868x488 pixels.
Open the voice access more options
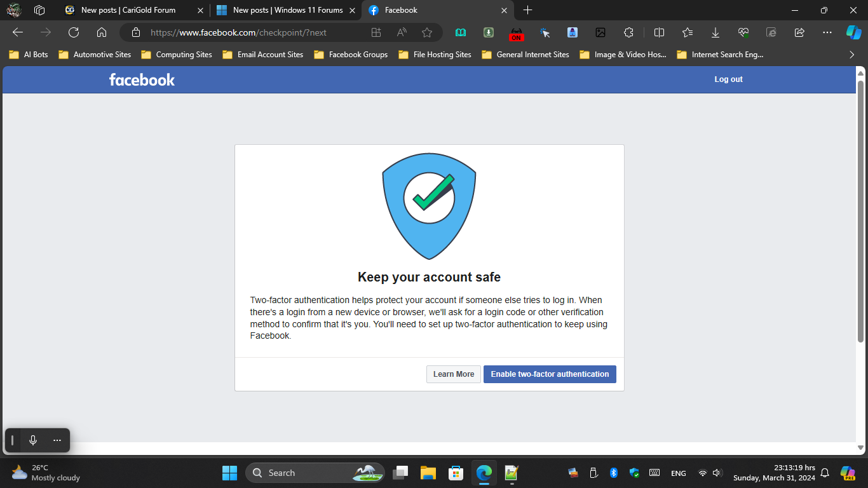pyautogui.click(x=57, y=440)
